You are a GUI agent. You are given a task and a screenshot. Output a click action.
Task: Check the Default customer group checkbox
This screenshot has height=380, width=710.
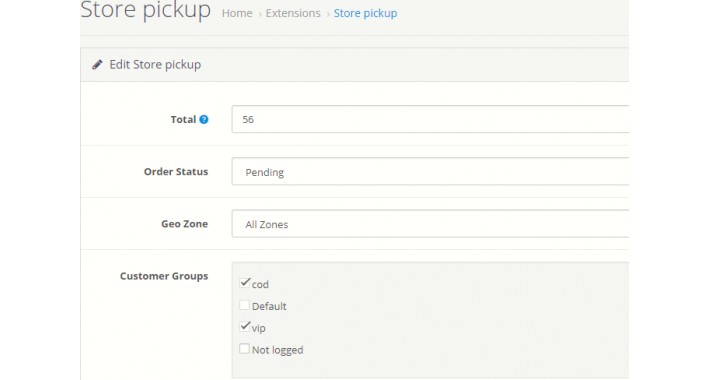tap(245, 305)
